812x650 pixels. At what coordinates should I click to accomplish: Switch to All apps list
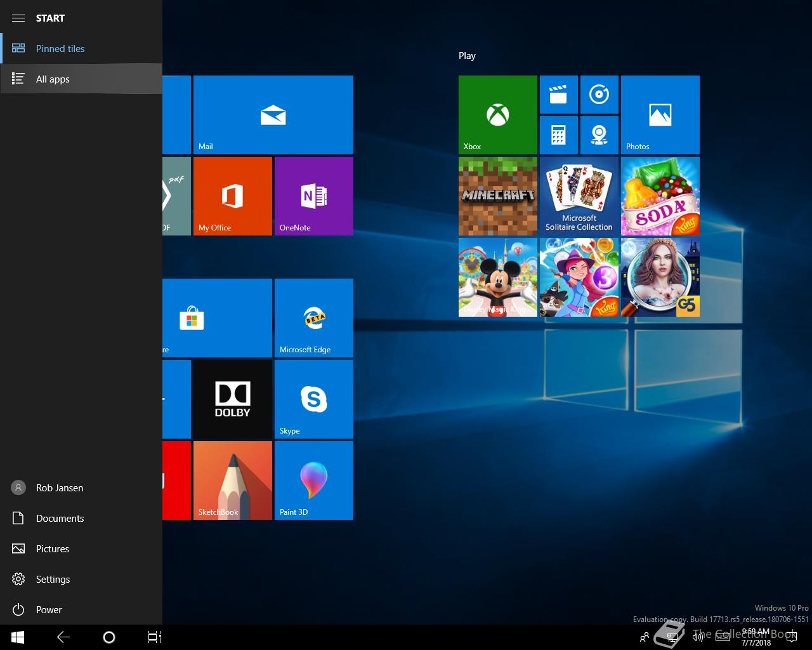click(81, 79)
